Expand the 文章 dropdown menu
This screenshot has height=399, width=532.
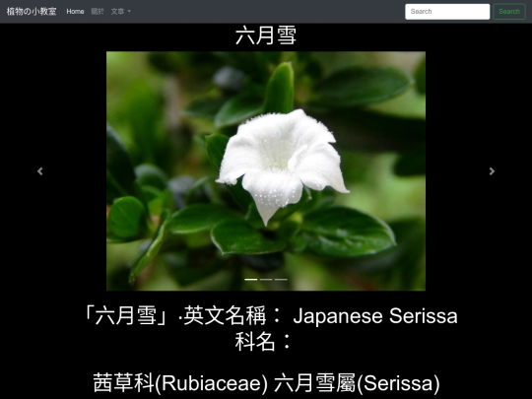121,12
